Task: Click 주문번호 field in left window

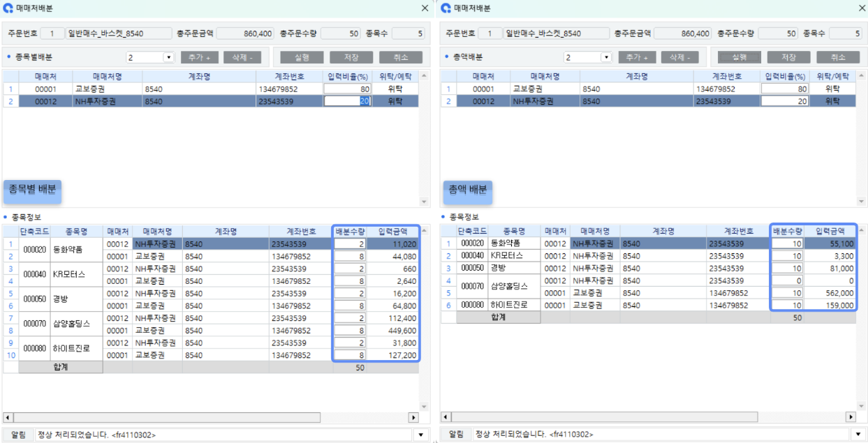Action: tap(52, 33)
